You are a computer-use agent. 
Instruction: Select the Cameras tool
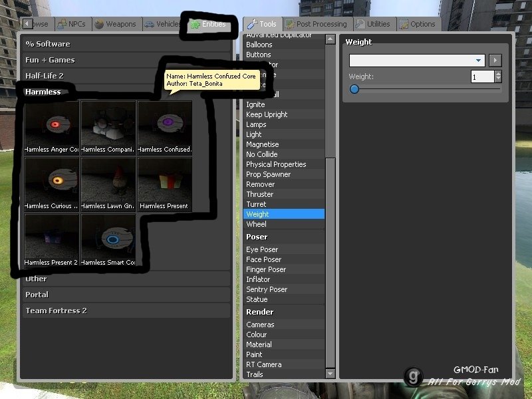[x=284, y=325]
